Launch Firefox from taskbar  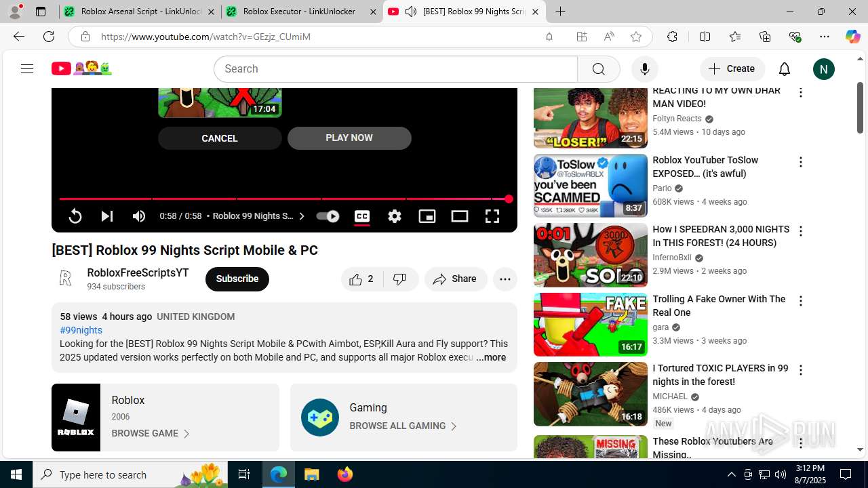click(345, 474)
